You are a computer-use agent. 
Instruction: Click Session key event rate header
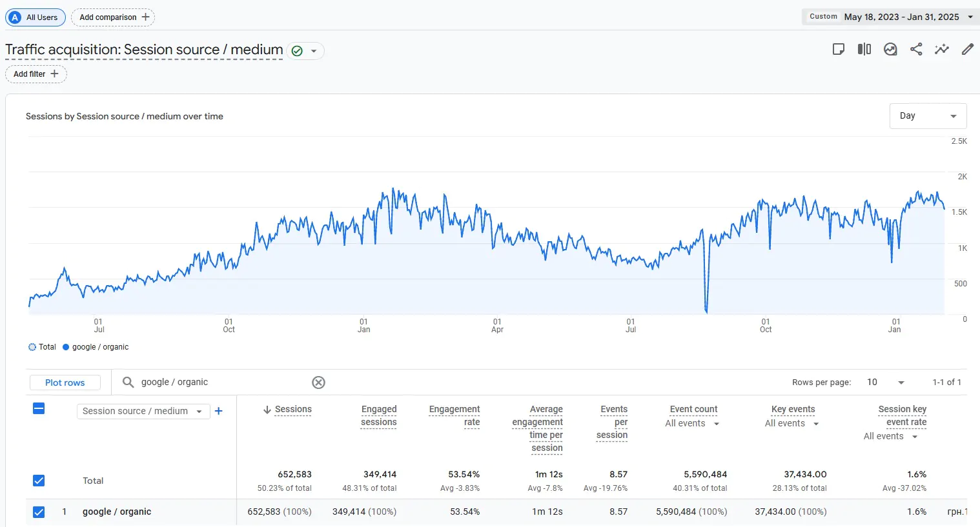coord(903,416)
